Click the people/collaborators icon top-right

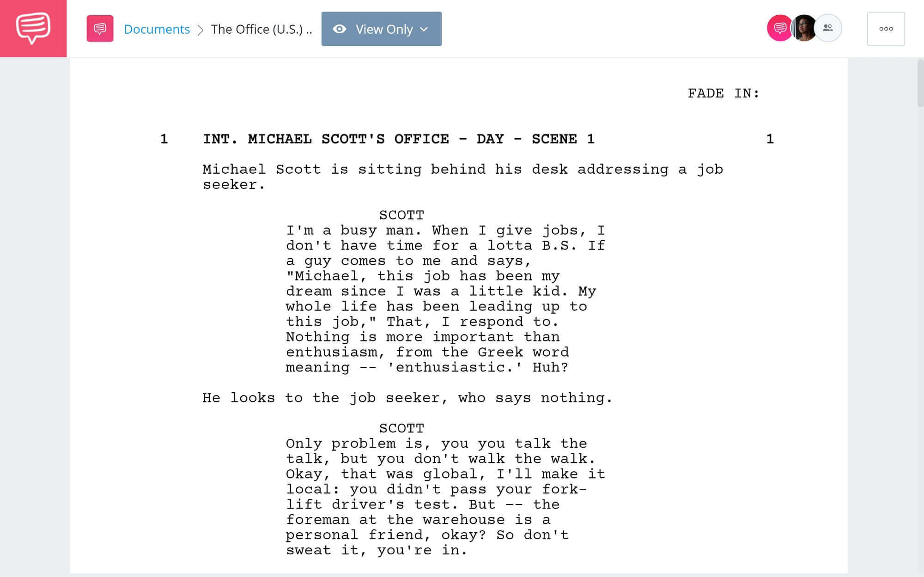828,28
